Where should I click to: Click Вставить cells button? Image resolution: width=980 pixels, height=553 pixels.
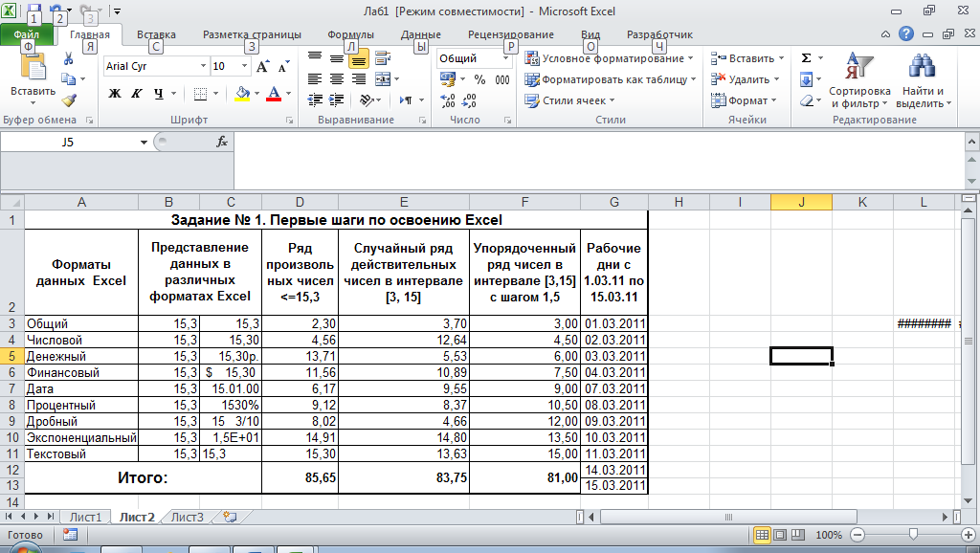pos(746,58)
